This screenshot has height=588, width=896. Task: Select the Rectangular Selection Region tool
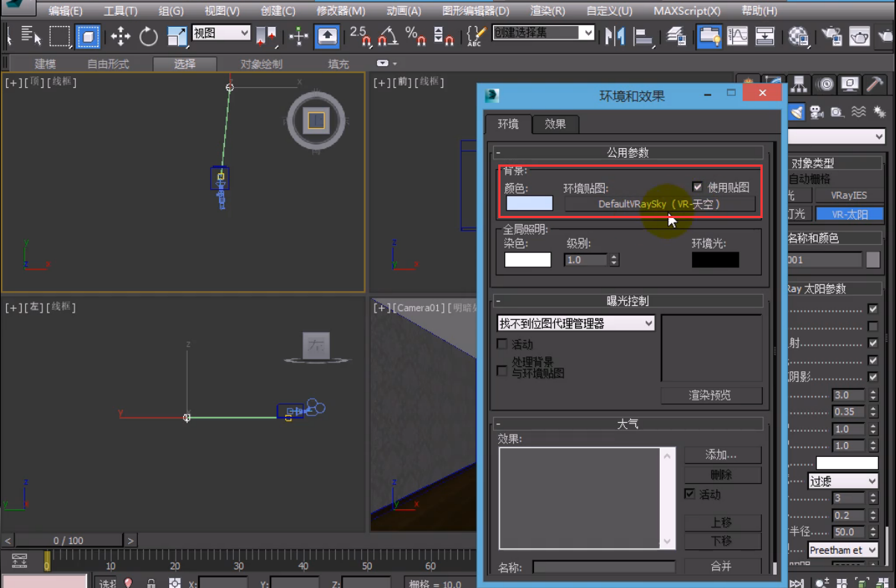60,36
